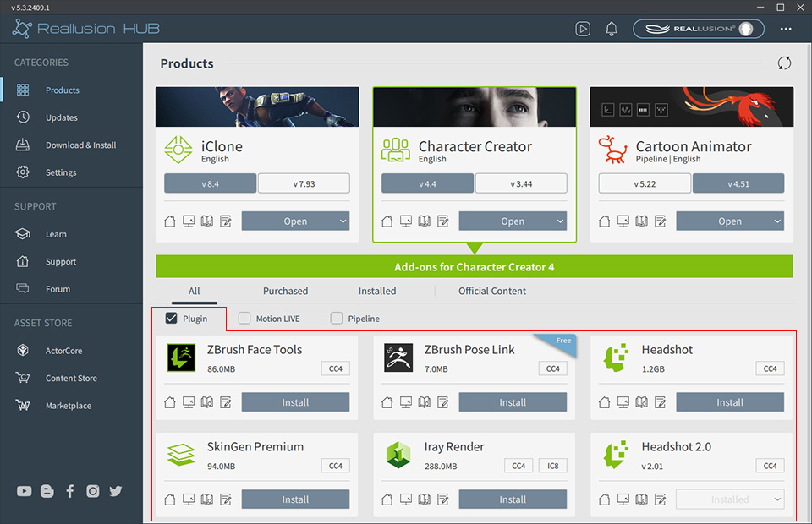Open the YouTube social icon
The width and height of the screenshot is (812, 524).
pos(24,491)
